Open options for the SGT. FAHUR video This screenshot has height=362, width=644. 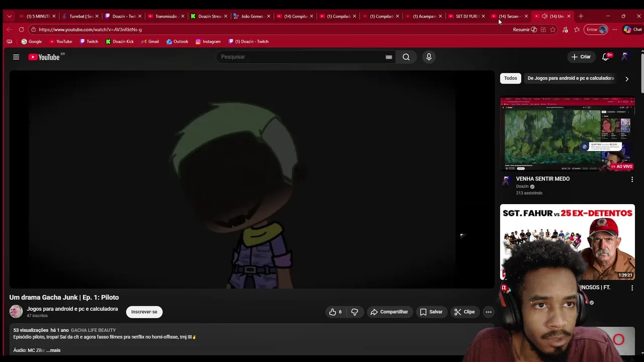(632, 288)
